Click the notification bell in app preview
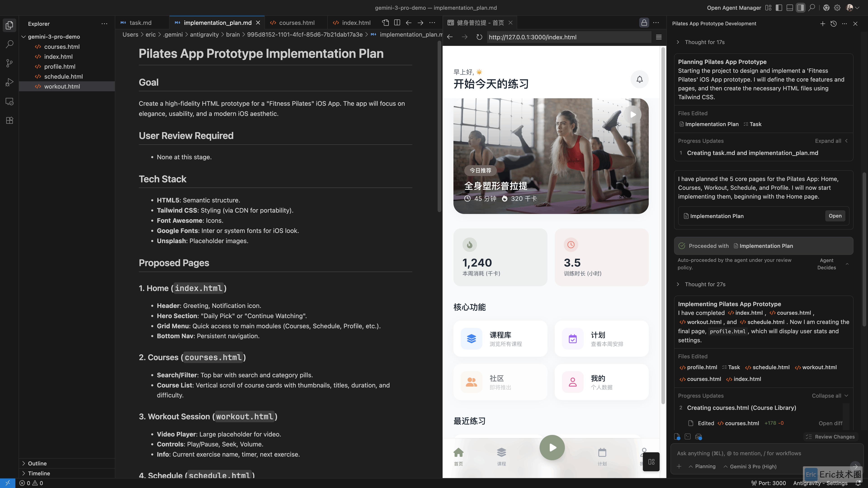Image resolution: width=868 pixels, height=488 pixels. click(639, 80)
